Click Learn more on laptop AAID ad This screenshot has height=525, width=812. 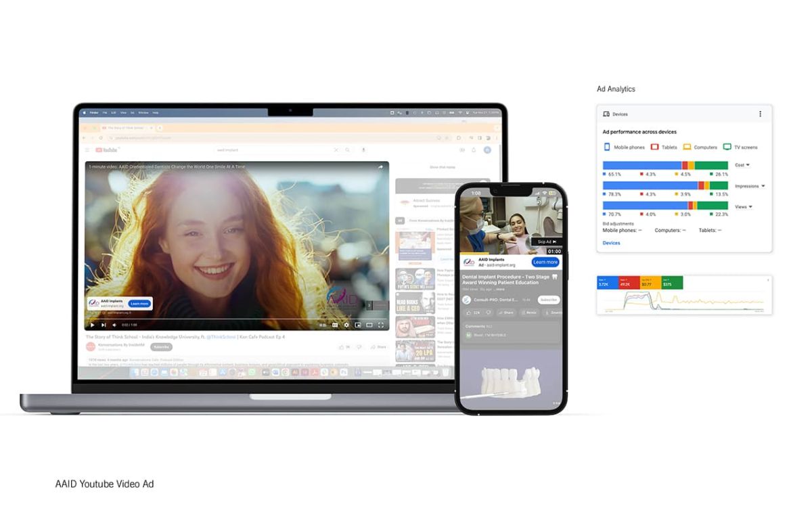pos(139,304)
